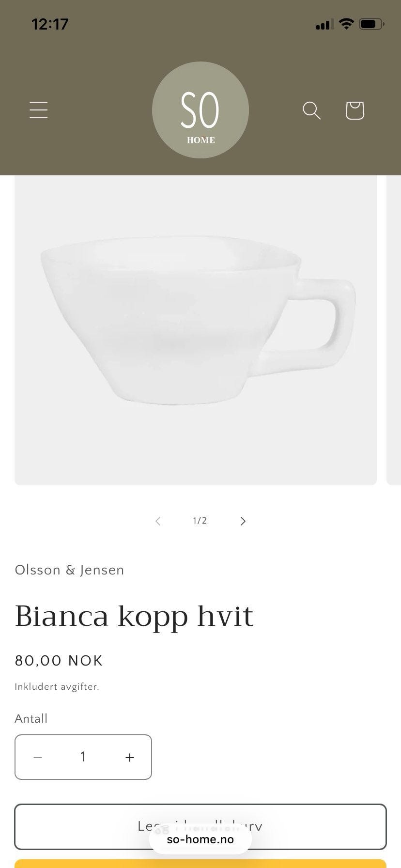Tap the Olsson & Jensen vendor text

69,570
